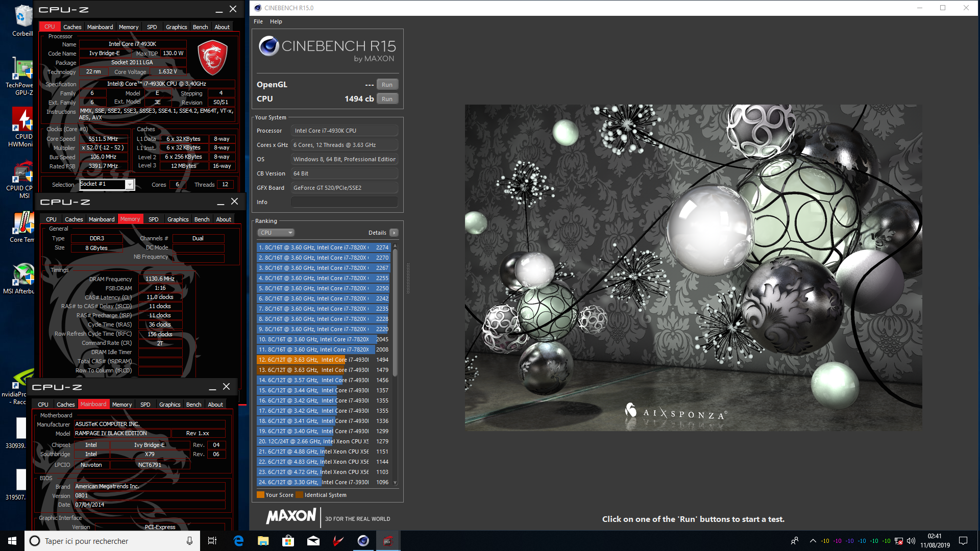Open the Action Center notifications icon

pos(963,541)
